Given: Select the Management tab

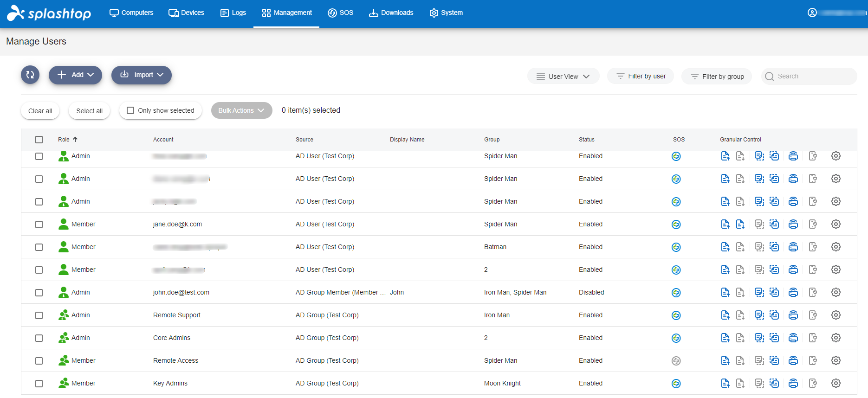Looking at the screenshot, I should [286, 13].
